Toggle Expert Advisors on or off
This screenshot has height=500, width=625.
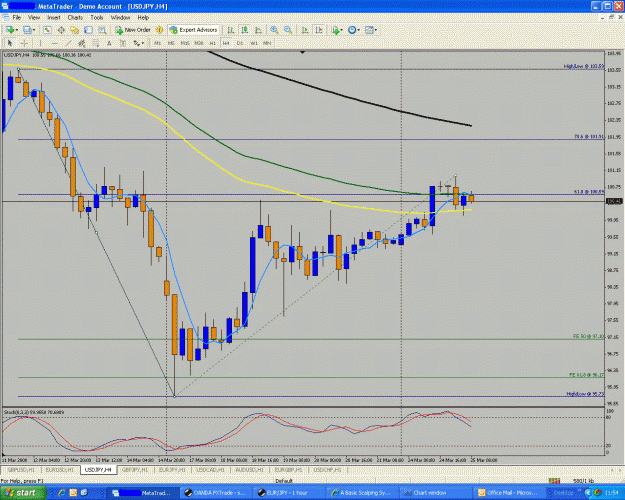tap(194, 30)
